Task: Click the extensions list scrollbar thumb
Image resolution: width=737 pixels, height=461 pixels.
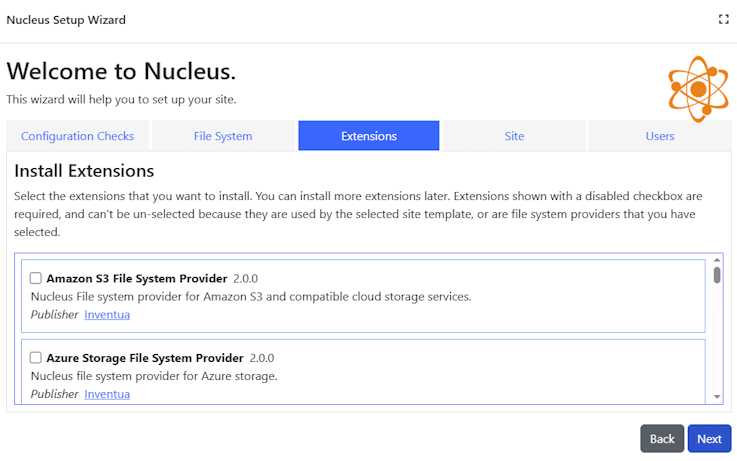Action: click(717, 275)
